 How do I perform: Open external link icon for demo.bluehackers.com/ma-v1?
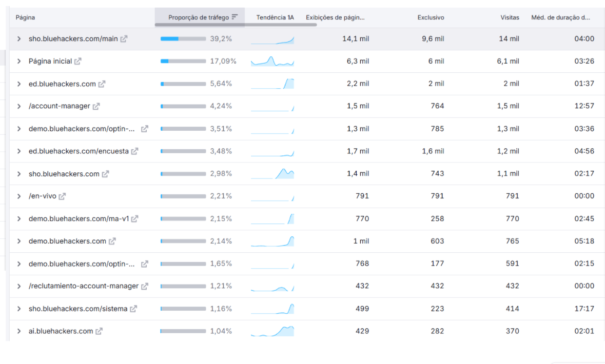click(134, 219)
